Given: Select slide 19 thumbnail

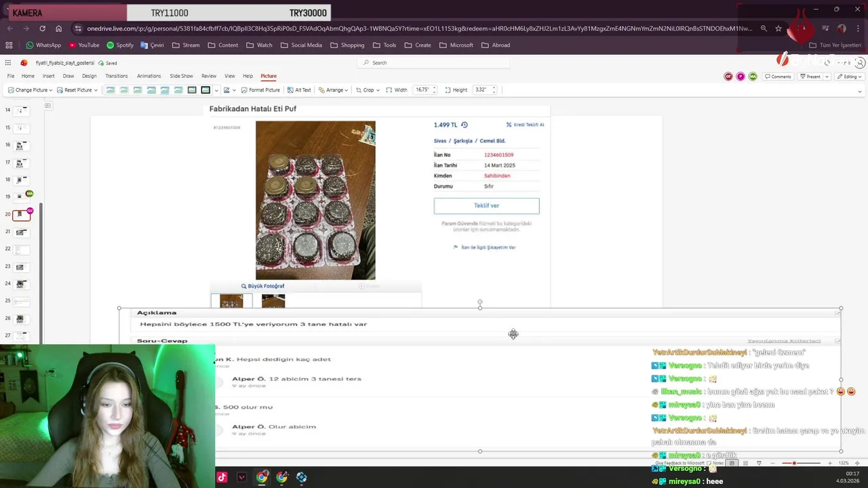Looking at the screenshot, I should click(x=21, y=197).
